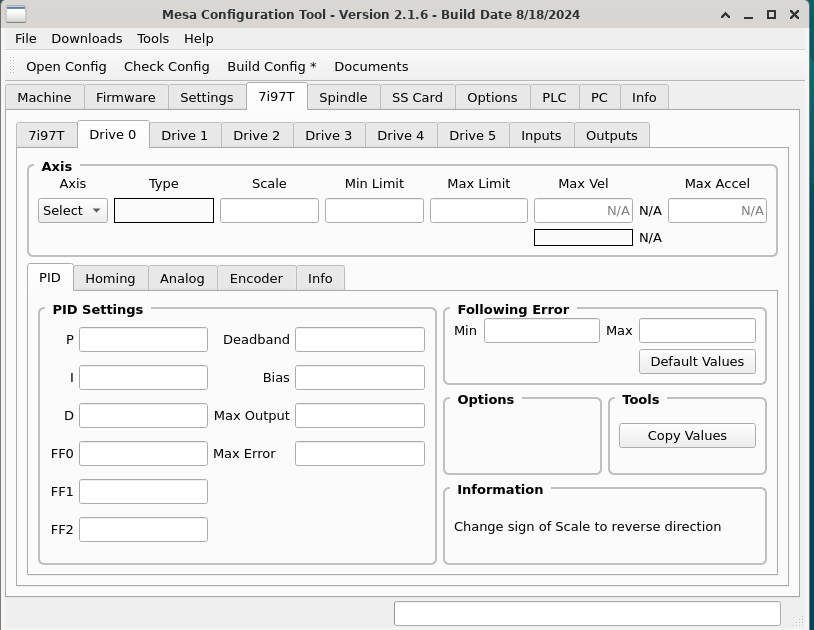Open the Downloads menu

87,39
